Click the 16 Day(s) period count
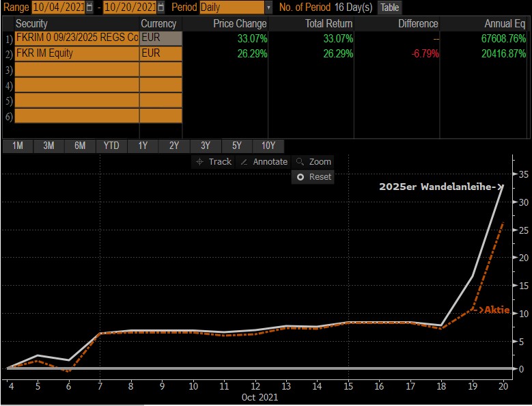Viewport: 532px width, 406px height. coord(353,7)
